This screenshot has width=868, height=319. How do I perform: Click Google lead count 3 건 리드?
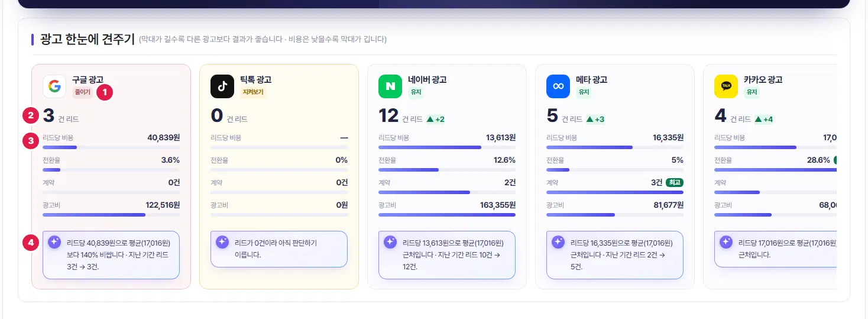coord(61,116)
